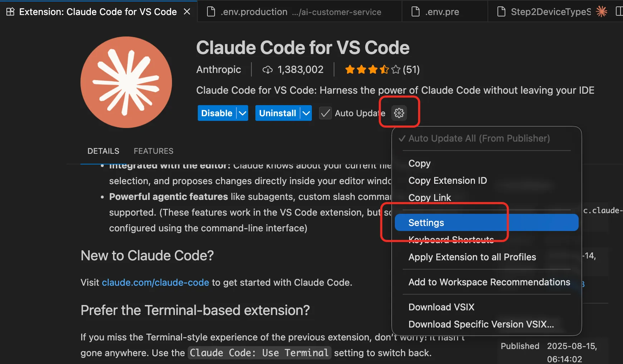Click the split editor icon
The width and height of the screenshot is (623, 364).
(x=619, y=12)
